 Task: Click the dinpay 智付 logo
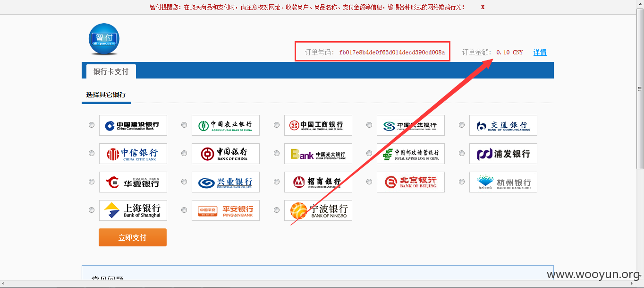click(104, 39)
